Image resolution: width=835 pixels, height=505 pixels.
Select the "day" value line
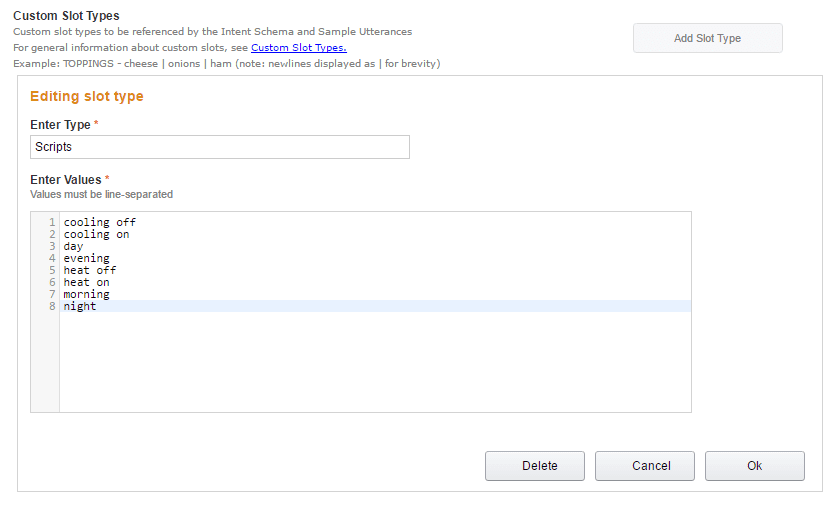[x=74, y=246]
